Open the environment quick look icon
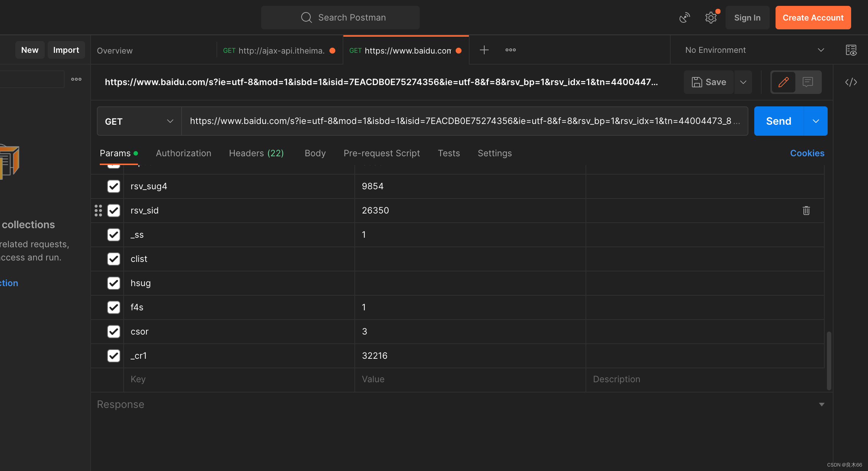 coord(851,50)
